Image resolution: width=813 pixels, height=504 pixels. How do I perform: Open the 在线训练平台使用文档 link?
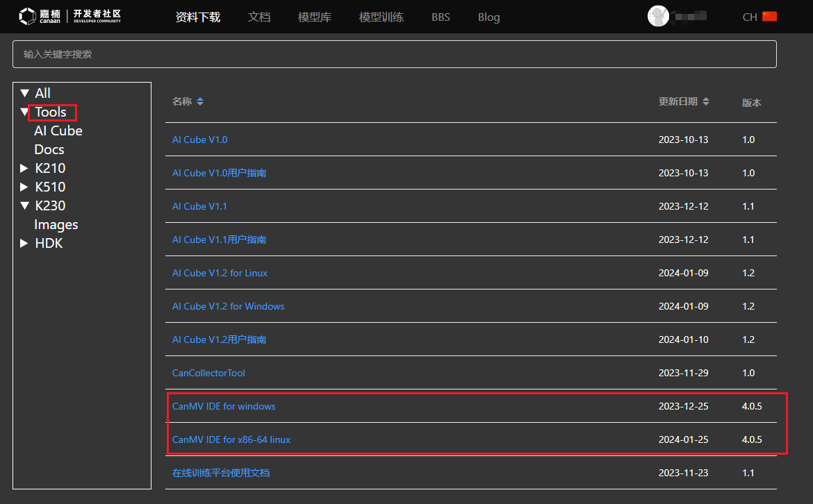tap(221, 473)
